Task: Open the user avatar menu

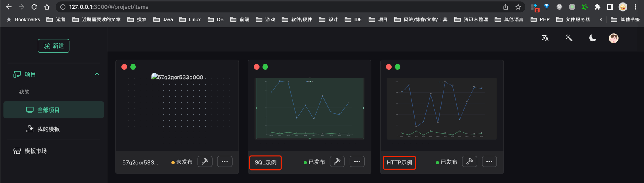Action: [x=613, y=38]
